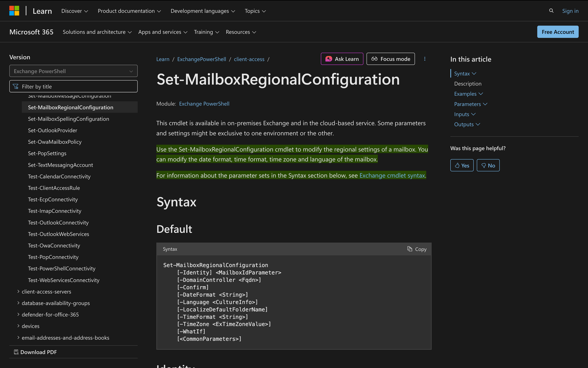Open the Exchange PowerShell version dropdown
Screen dimensions: 588x368
73,71
